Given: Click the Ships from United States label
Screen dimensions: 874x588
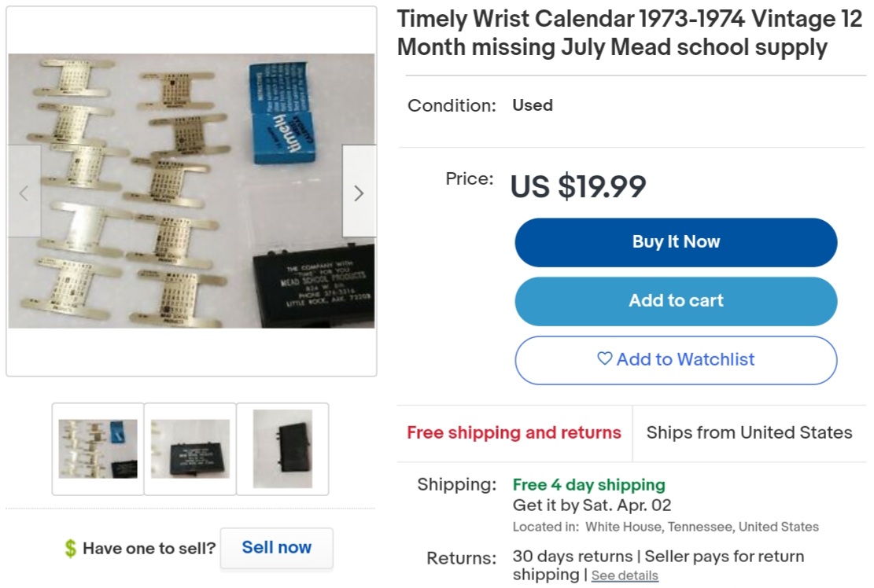Looking at the screenshot, I should pyautogui.click(x=749, y=432).
